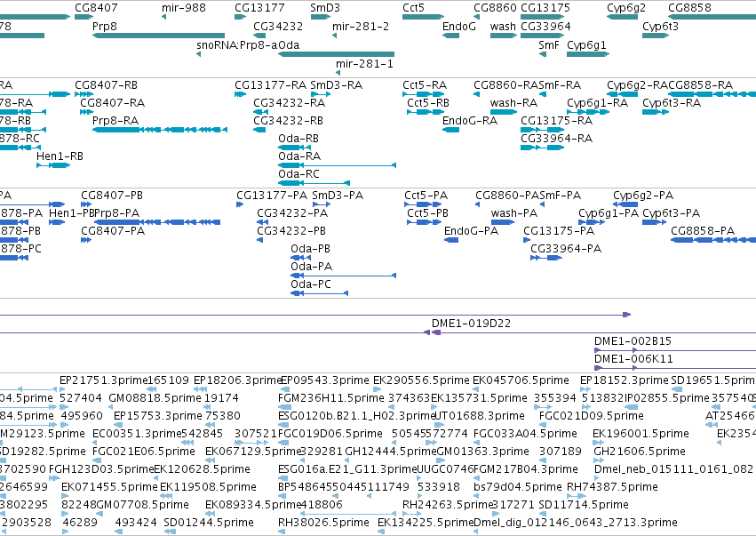Select the EndoG gene label
756x536 pixels.
pos(459,26)
